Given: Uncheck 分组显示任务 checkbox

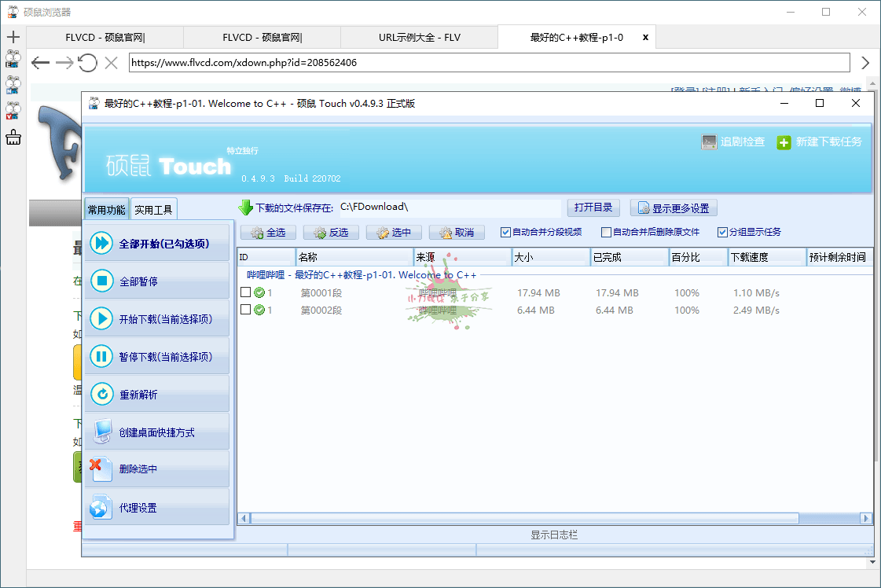Looking at the screenshot, I should (722, 233).
